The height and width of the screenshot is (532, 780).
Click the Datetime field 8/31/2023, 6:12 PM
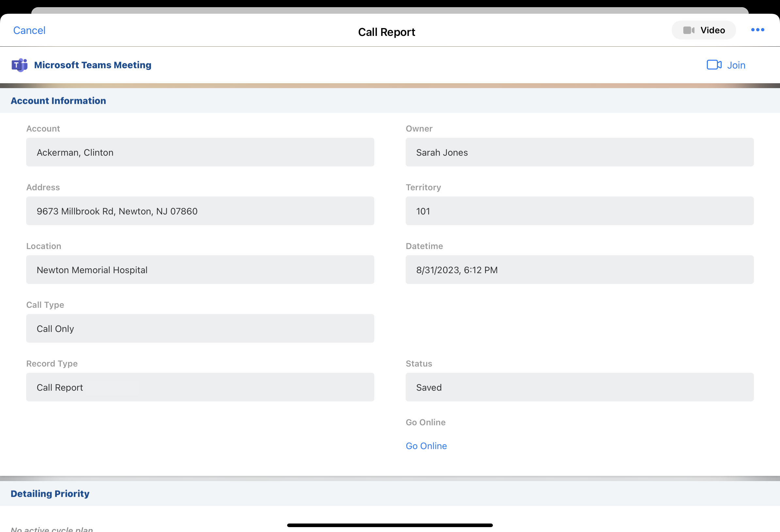(x=579, y=270)
